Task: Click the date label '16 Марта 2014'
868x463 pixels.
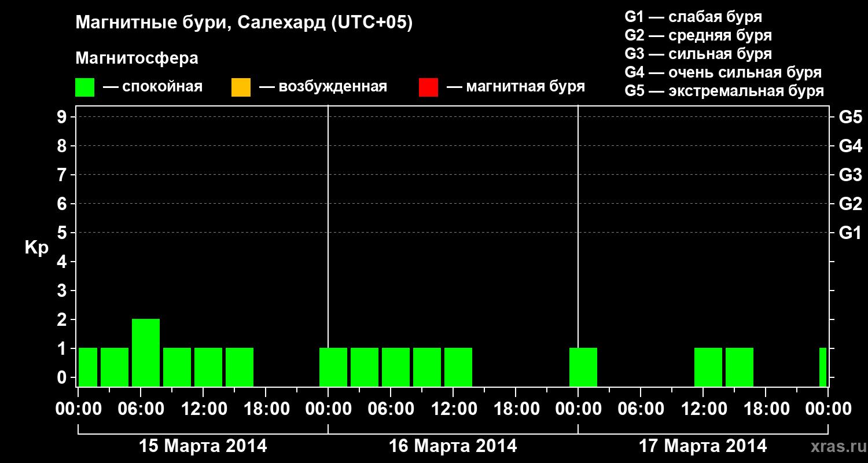Action: pyautogui.click(x=453, y=446)
